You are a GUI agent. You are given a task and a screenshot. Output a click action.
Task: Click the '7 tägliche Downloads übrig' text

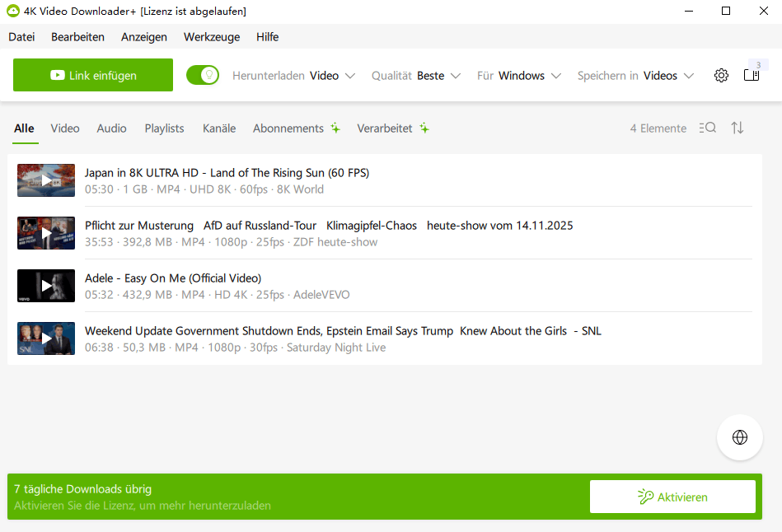[x=82, y=489]
